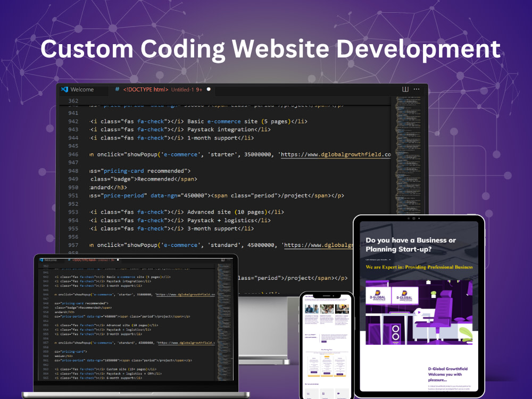
Task: Open the More Actions ellipsis on the monitor
Action: [417, 89]
